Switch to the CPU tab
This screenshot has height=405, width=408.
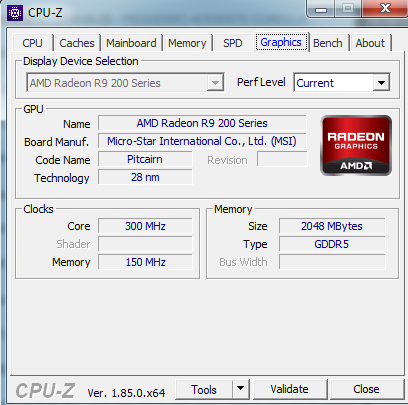(x=32, y=43)
